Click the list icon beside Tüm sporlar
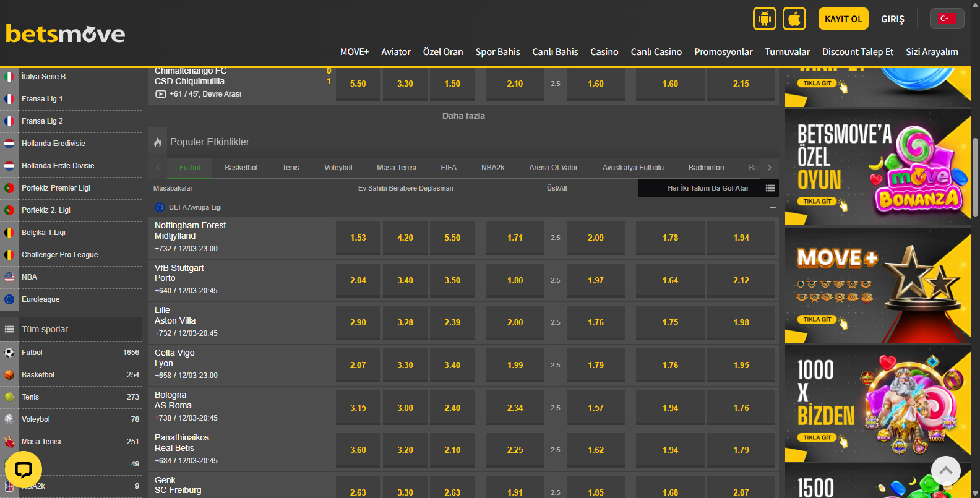 [9, 329]
